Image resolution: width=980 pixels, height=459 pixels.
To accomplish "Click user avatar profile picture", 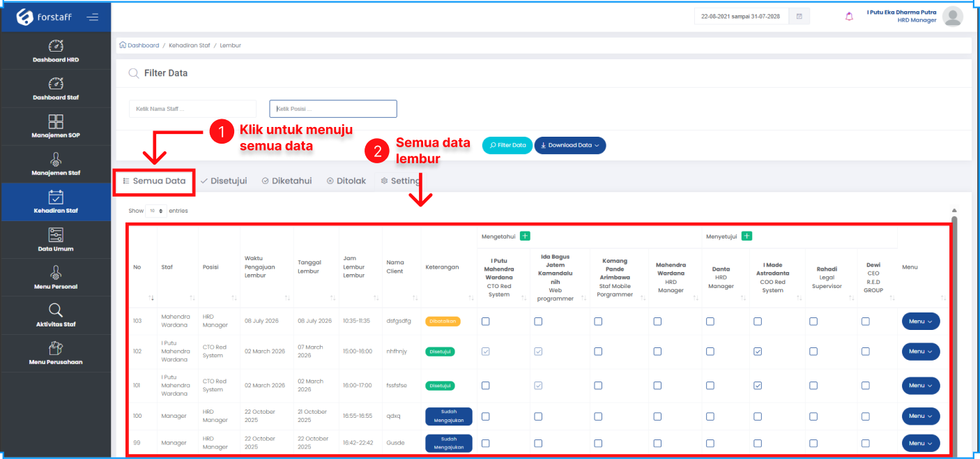I will tap(952, 17).
